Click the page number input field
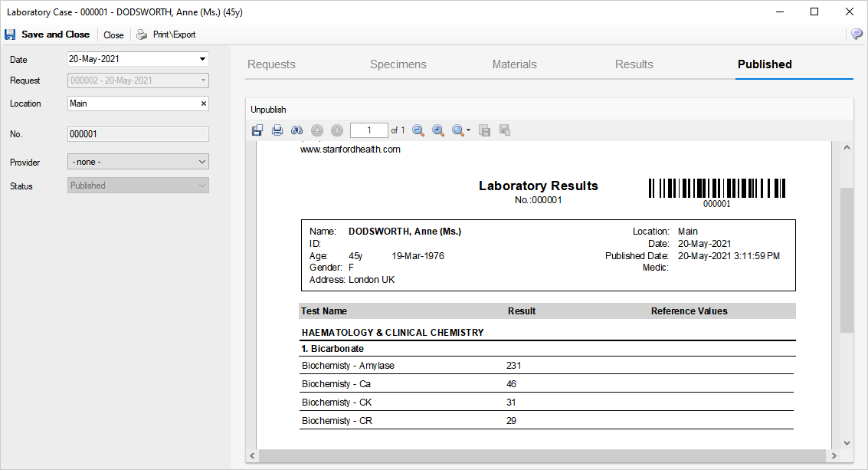Viewport: 868px width, 470px height. pos(368,130)
